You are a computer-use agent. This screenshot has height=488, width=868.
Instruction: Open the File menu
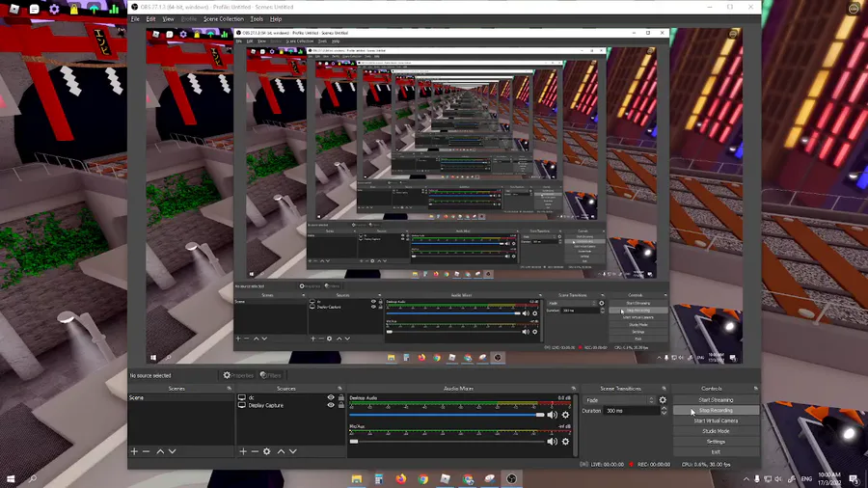point(135,19)
